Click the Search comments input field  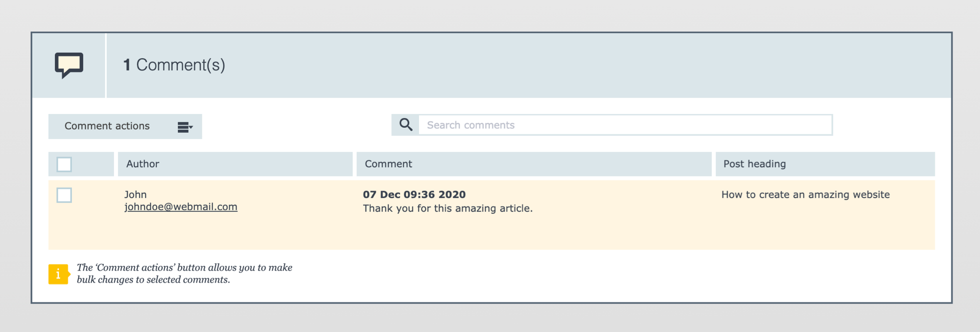click(625, 125)
